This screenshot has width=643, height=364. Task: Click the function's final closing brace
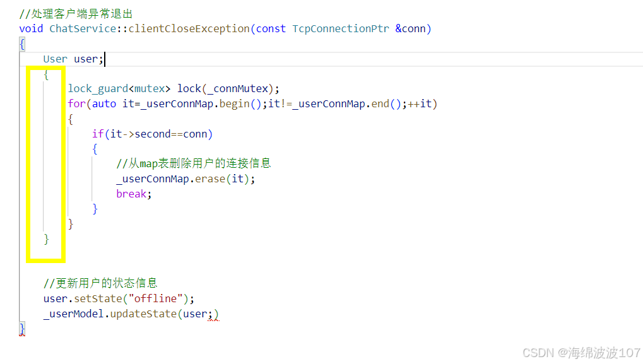pyautogui.click(x=22, y=329)
